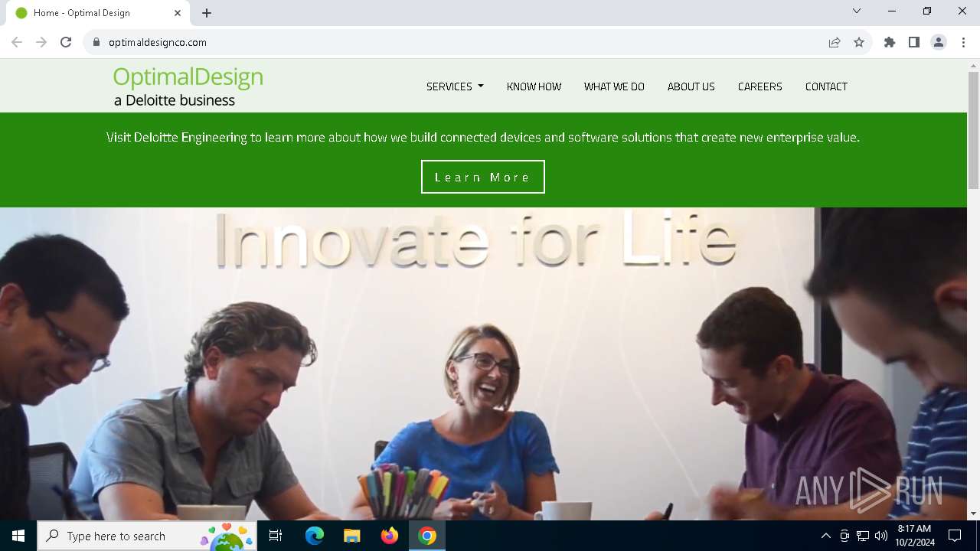Viewport: 980px width, 551px height.
Task: Open the clock showing 8:17 AM
Action: [x=915, y=536]
